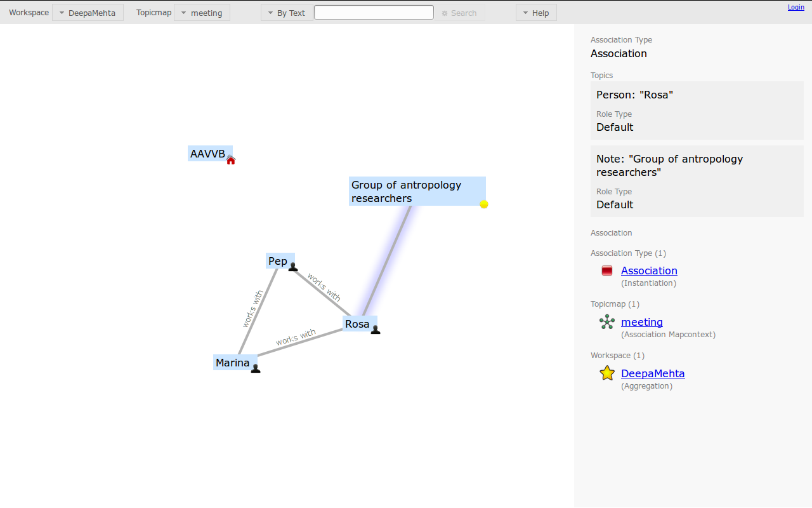812x508 pixels.
Task: Open the meeting topicmap dropdown
Action: [x=202, y=13]
